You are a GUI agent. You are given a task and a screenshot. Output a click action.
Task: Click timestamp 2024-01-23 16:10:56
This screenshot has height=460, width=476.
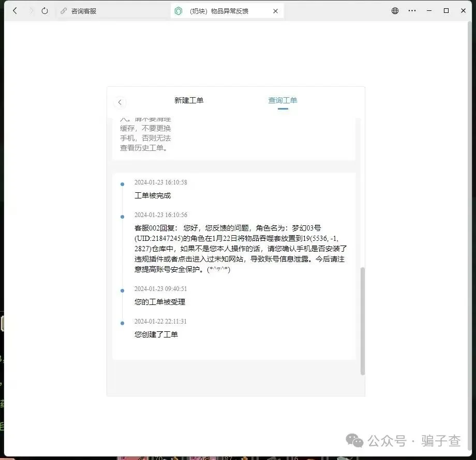[x=160, y=214]
